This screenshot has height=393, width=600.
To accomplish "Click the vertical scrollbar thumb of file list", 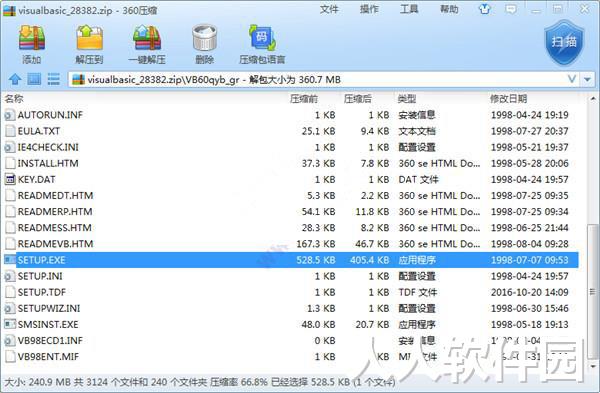I will tap(592, 292).
